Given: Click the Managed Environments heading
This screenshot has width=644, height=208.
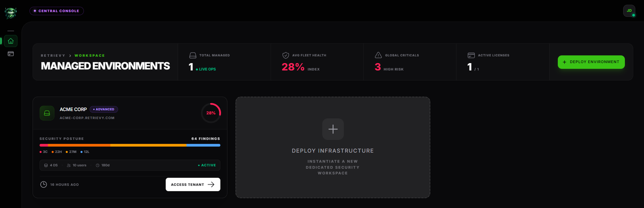Looking at the screenshot, I should click(105, 66).
